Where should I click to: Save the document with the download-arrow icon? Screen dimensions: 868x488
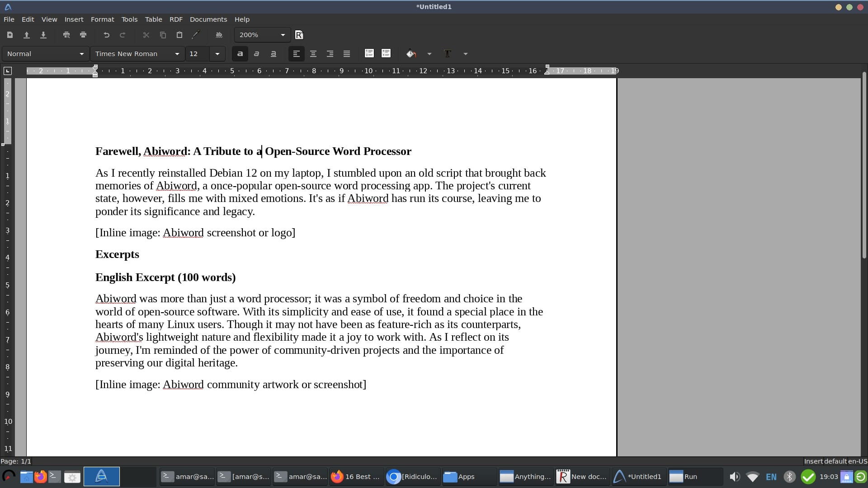coord(43,35)
